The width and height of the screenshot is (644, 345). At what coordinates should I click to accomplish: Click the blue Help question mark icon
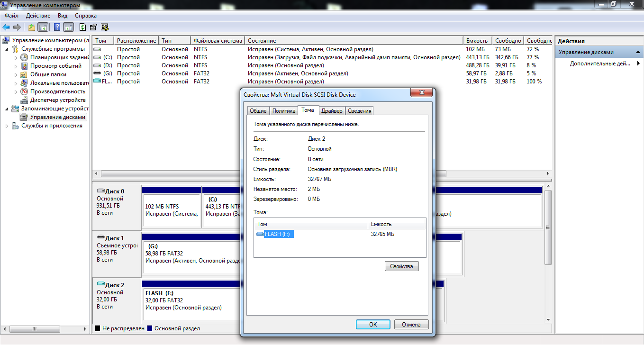tap(57, 27)
